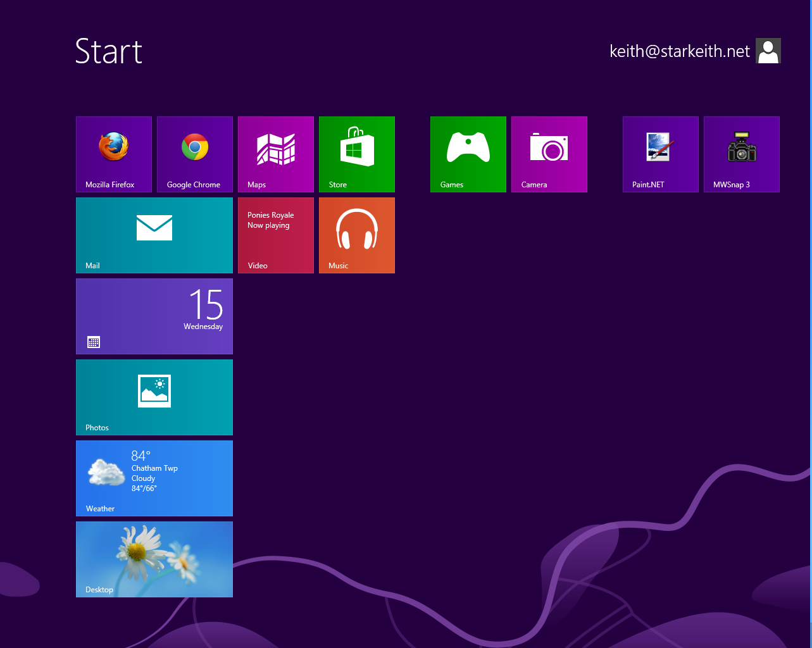The image size is (812, 648).
Task: Open the Maps app
Action: [275, 154]
